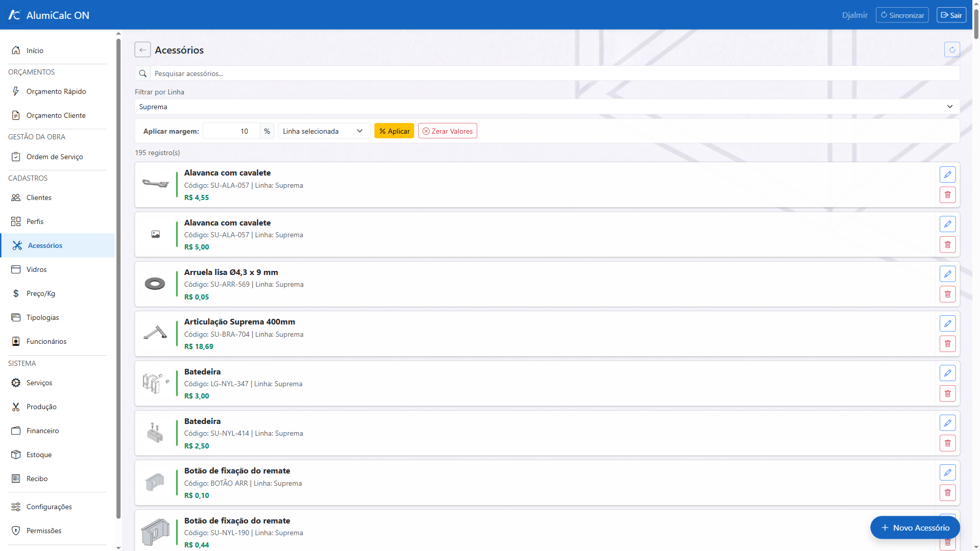Open Estoque in the sidebar
This screenshot has height=551, width=980.
[x=58, y=455]
